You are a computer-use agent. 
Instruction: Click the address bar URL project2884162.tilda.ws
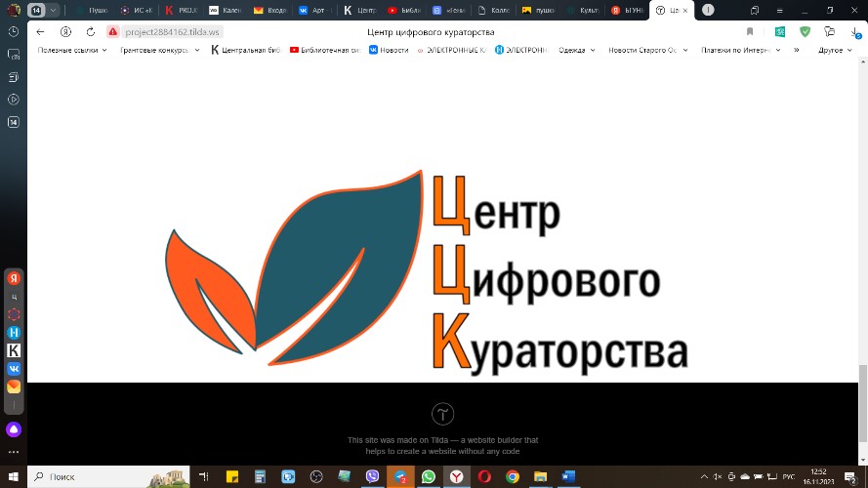[x=172, y=32]
